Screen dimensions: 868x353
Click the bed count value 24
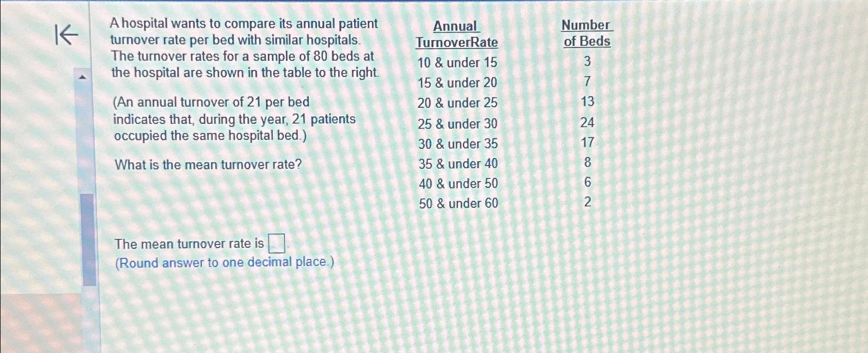coord(587,123)
